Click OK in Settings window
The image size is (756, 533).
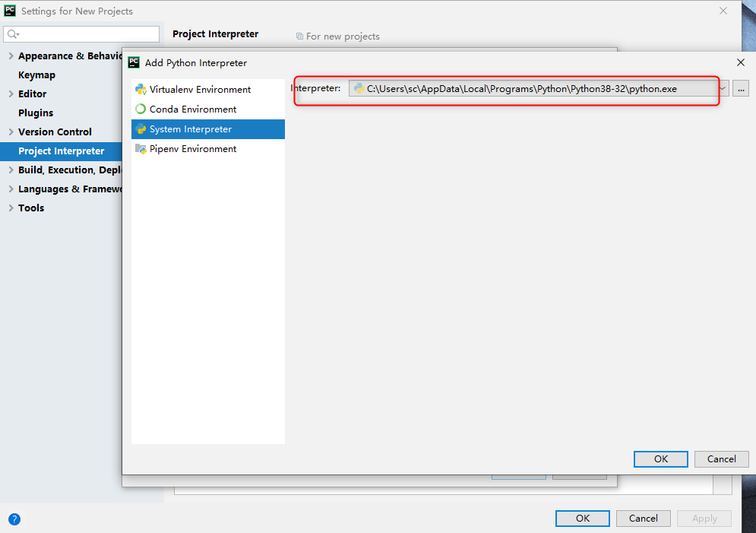point(583,518)
